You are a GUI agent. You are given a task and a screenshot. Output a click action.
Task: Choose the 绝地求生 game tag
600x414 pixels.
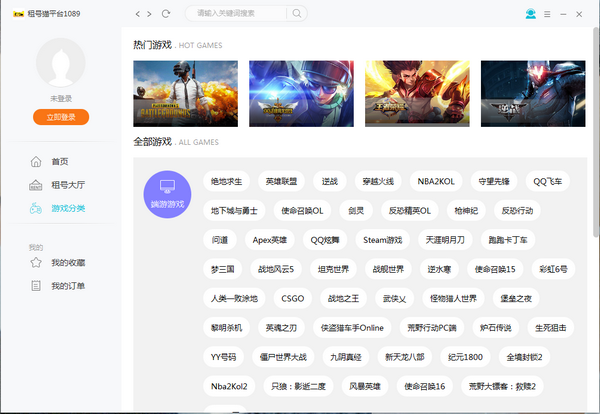[x=227, y=181]
